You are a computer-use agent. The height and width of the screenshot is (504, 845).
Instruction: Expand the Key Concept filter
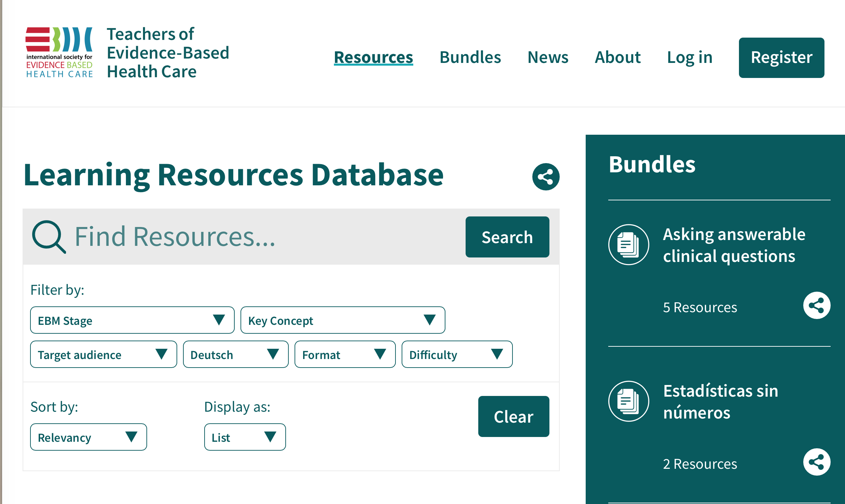pos(342,320)
